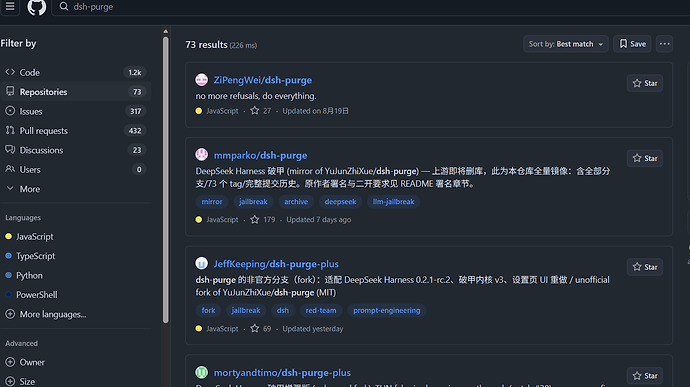690x387 pixels.
Task: Star the JeffKeeping/dsh-purge-plus repository
Action: coord(645,267)
